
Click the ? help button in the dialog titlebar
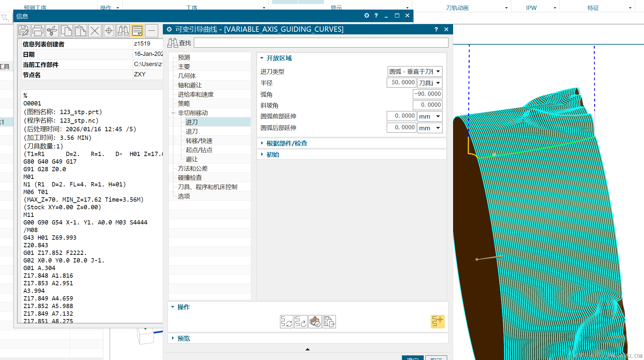click(436, 29)
